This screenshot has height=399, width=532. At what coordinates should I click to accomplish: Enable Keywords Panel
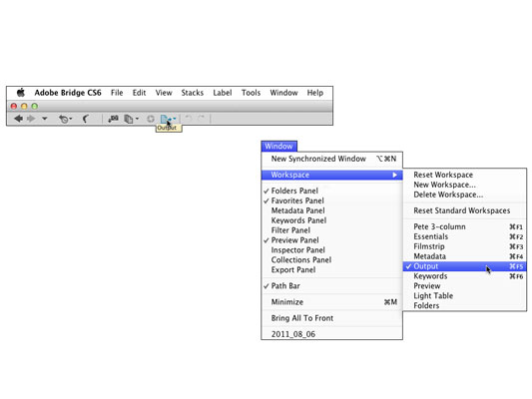tap(331, 220)
